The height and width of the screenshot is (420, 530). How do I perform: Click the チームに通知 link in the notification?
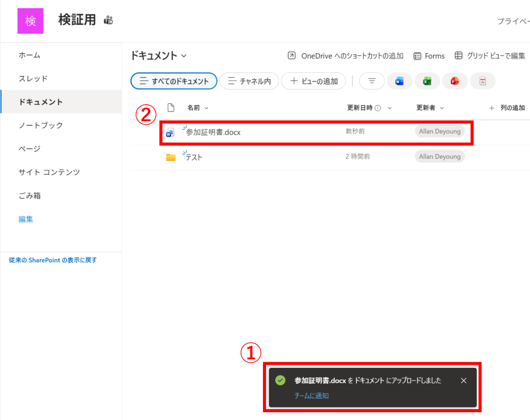point(311,396)
